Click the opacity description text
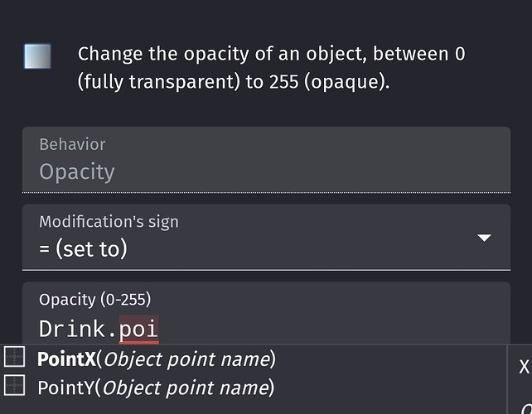 272,69
